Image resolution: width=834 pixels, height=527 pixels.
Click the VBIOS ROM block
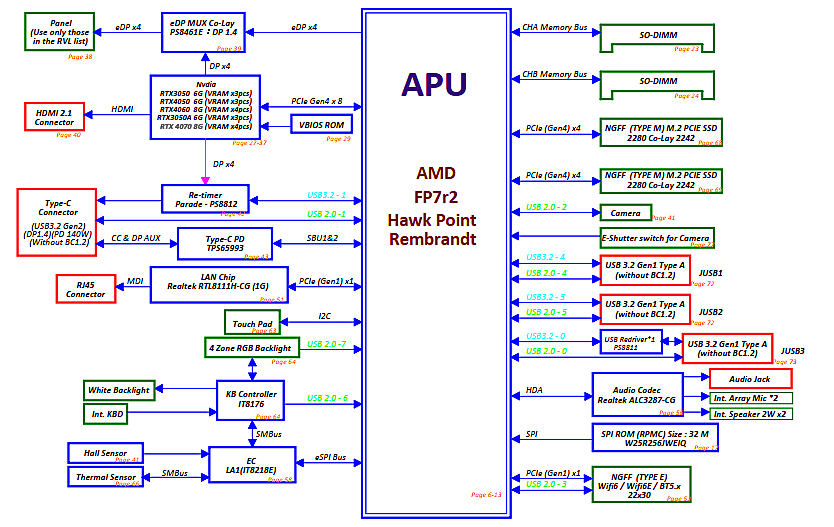[321, 125]
